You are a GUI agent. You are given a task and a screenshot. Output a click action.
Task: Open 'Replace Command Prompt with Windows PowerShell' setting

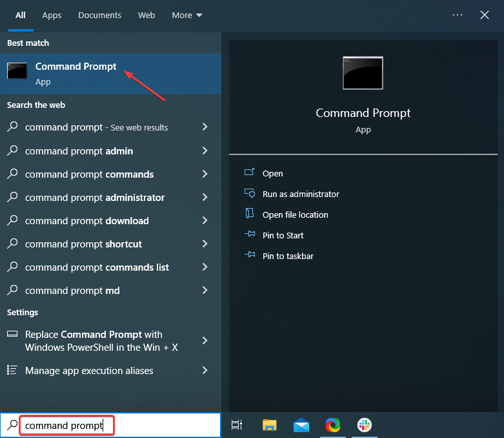coord(110,341)
